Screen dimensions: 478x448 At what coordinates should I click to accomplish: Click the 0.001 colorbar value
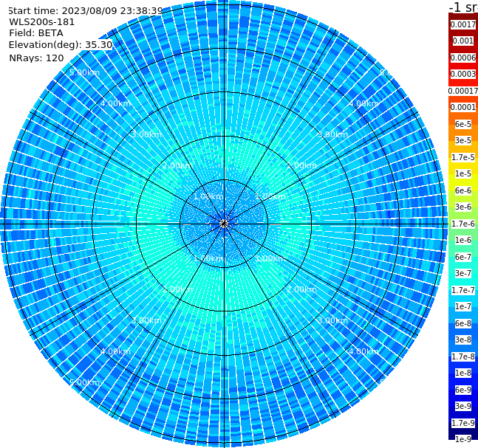pyautogui.click(x=463, y=41)
